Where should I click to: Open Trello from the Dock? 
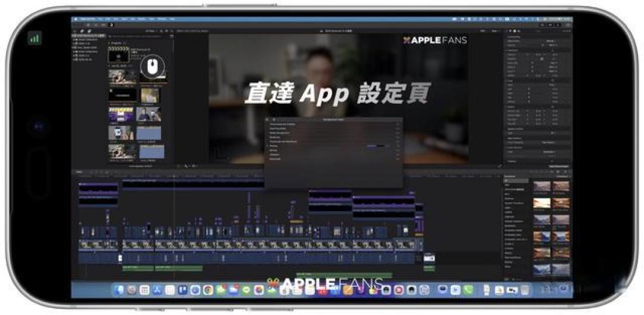pyautogui.click(x=182, y=290)
